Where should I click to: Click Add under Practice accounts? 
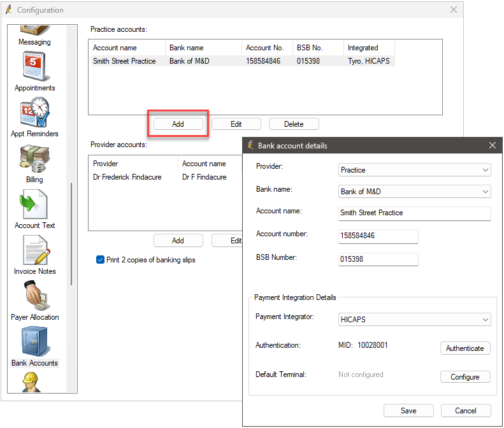click(x=178, y=124)
